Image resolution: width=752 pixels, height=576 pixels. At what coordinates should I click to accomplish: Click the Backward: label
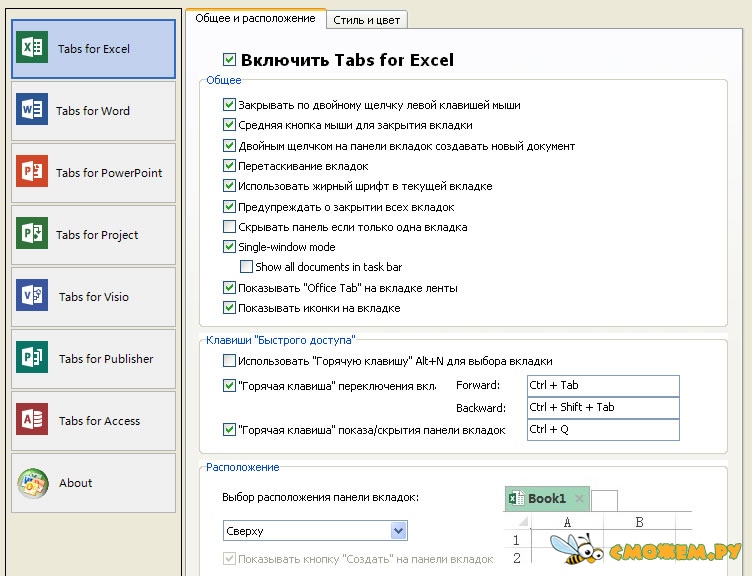click(x=481, y=408)
